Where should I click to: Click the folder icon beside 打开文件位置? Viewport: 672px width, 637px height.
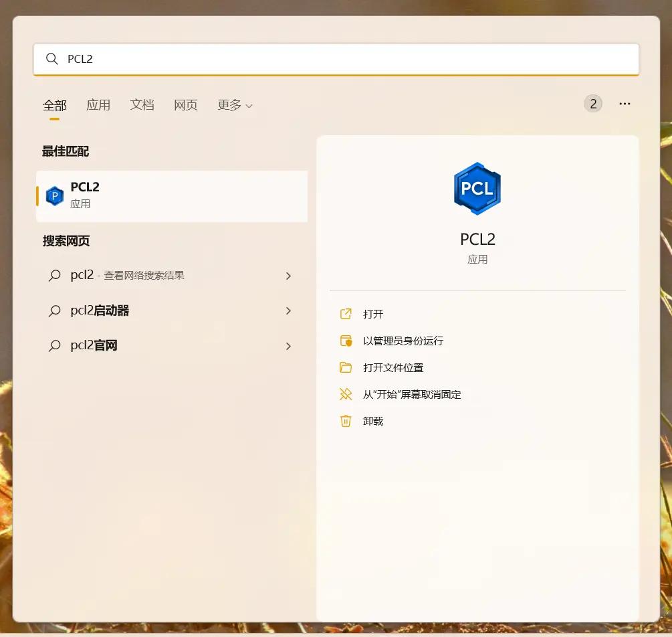pos(346,367)
